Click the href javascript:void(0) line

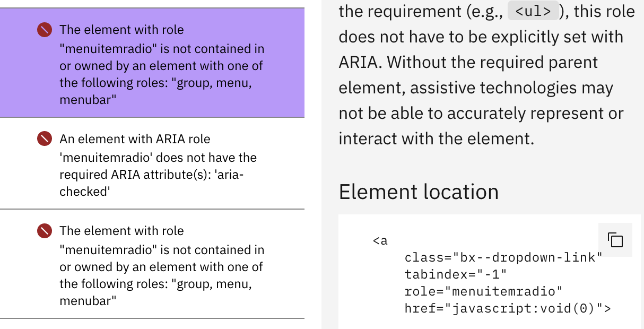507,308
